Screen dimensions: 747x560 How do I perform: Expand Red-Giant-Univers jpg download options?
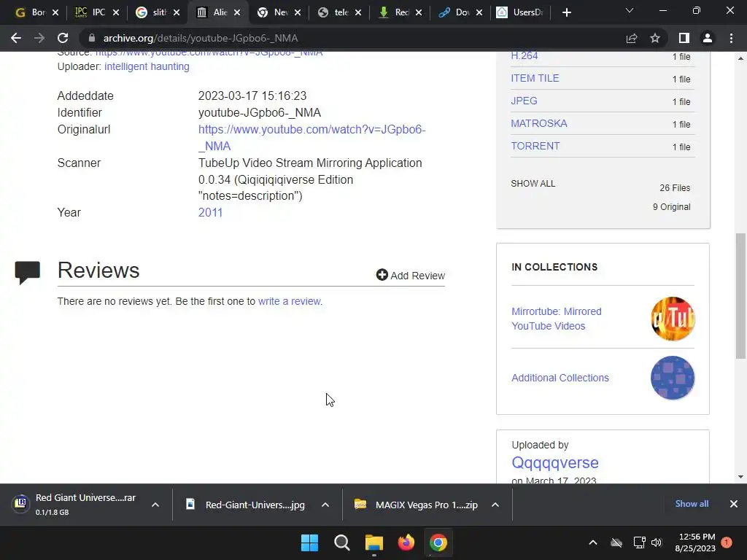tap(325, 505)
